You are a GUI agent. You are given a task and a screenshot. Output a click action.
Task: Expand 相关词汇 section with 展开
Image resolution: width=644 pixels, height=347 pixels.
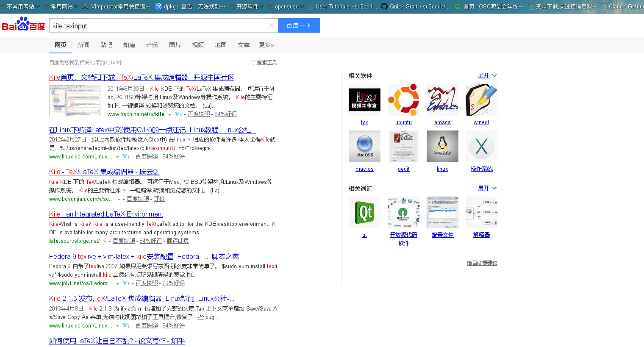pyautogui.click(x=487, y=188)
